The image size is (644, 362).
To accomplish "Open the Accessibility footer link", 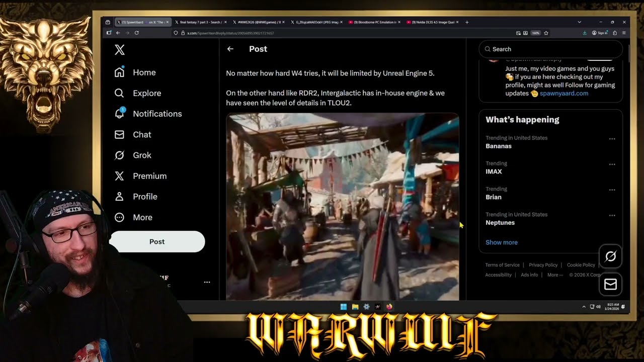I will (499, 275).
